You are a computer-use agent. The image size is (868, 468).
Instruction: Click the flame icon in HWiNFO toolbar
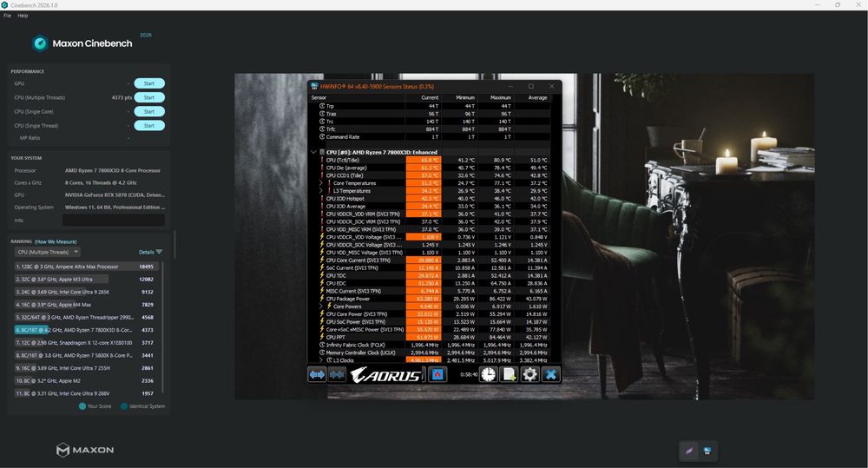pyautogui.click(x=437, y=375)
